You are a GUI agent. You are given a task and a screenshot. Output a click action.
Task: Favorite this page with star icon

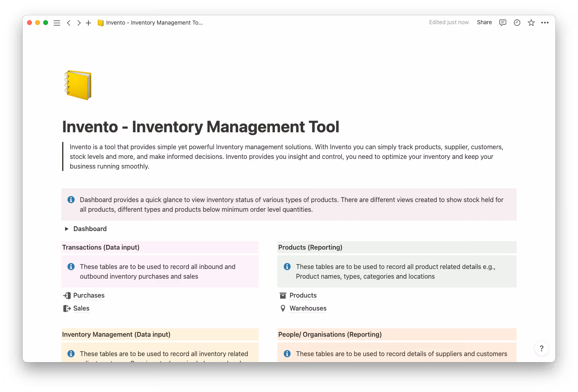tap(531, 23)
